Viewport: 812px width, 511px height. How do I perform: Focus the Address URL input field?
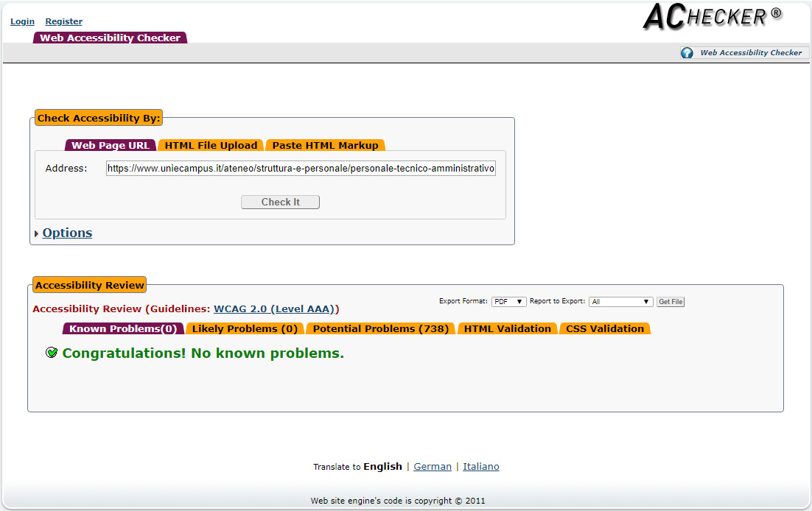tap(301, 169)
